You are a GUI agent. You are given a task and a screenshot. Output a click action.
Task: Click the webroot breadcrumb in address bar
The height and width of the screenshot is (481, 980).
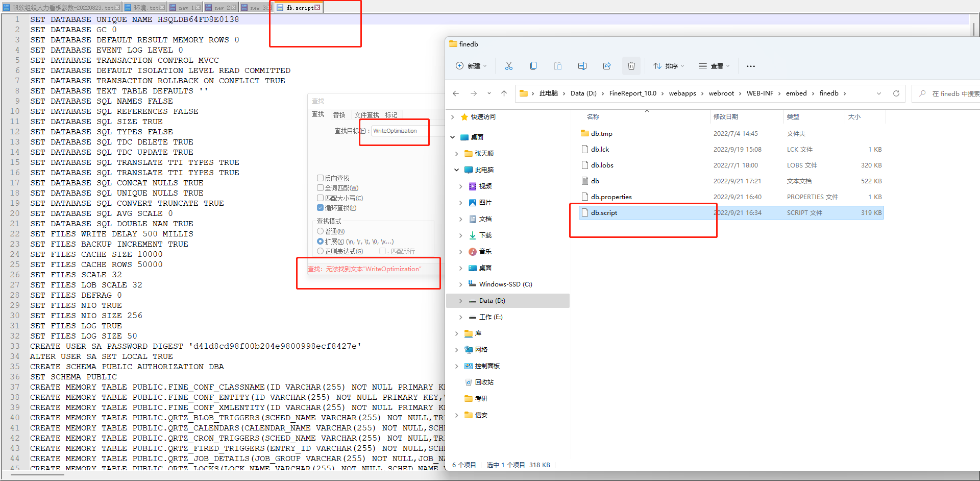tap(721, 93)
